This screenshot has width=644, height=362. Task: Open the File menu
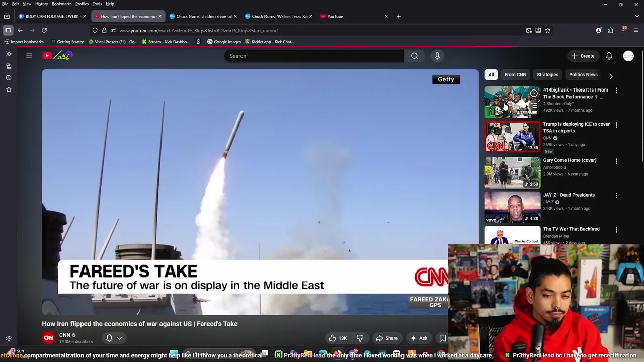coord(5,4)
